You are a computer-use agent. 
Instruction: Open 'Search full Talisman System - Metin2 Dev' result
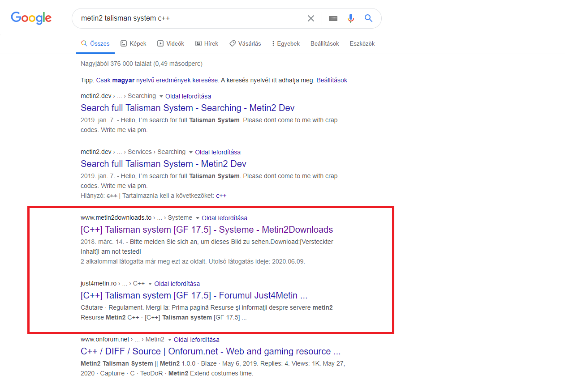click(x=164, y=164)
